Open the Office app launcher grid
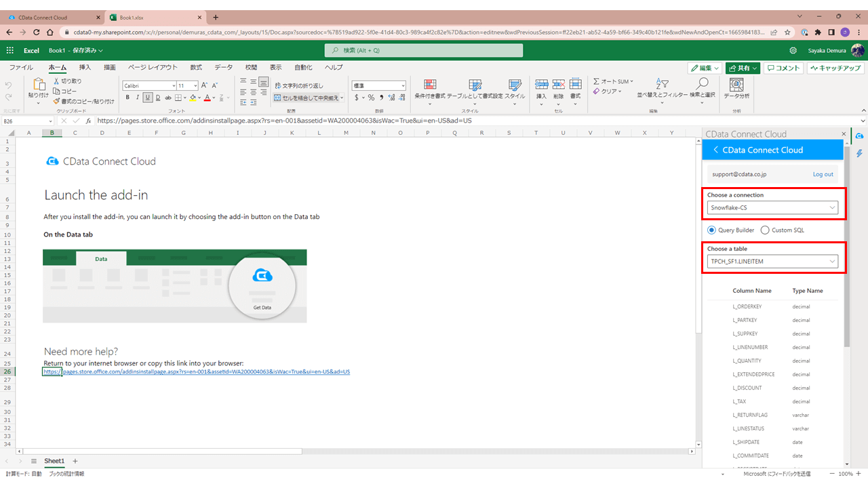 pyautogui.click(x=10, y=50)
